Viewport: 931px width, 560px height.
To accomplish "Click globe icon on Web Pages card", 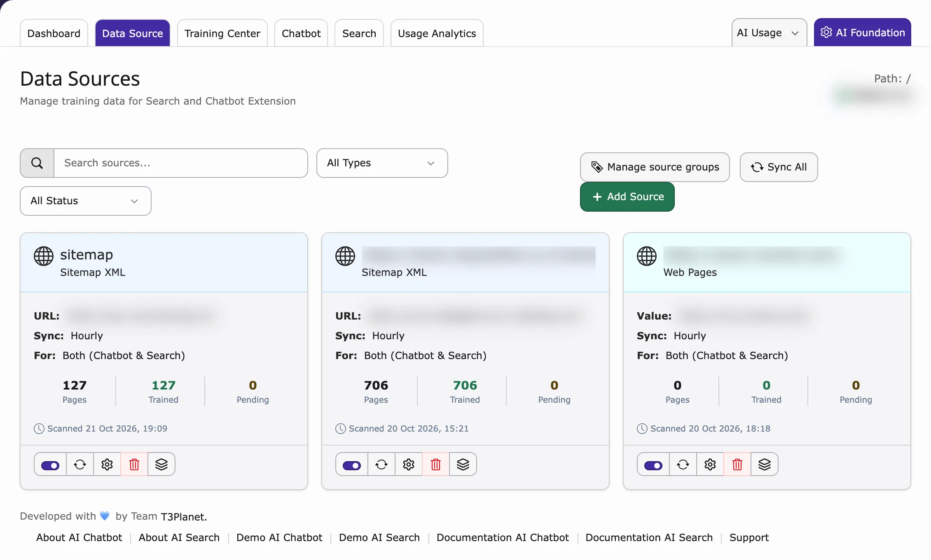I will [x=647, y=256].
